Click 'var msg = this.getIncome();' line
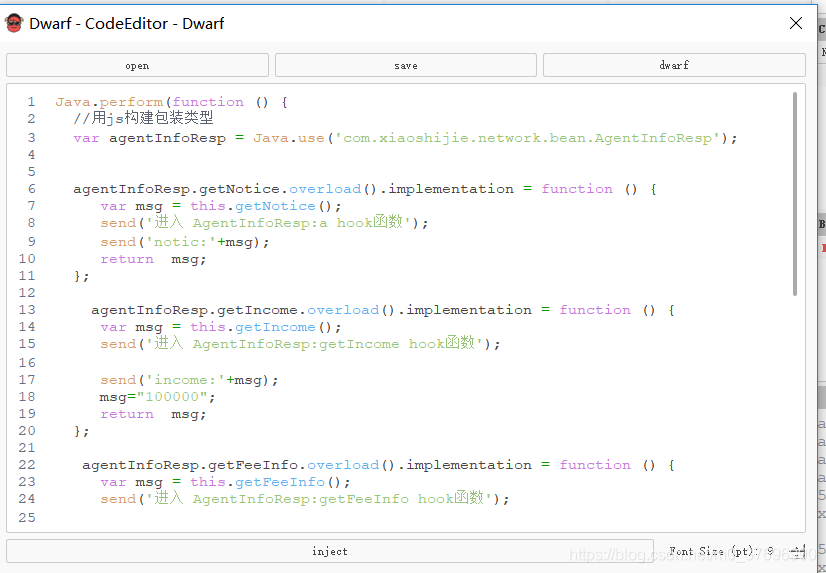 point(221,327)
